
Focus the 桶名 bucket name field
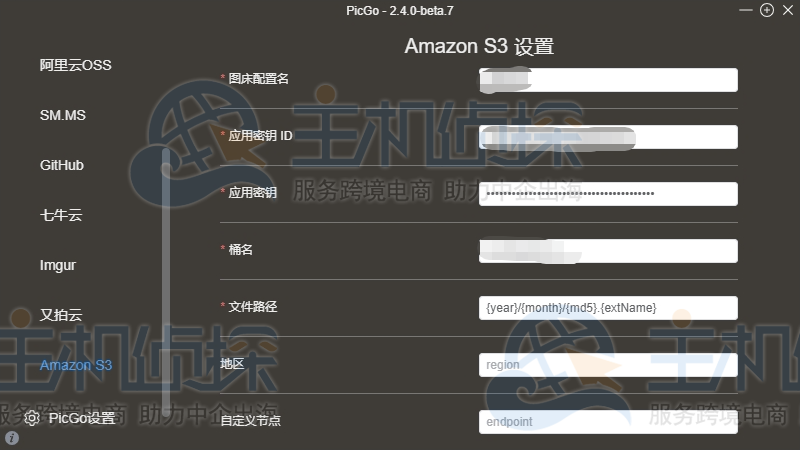click(608, 251)
